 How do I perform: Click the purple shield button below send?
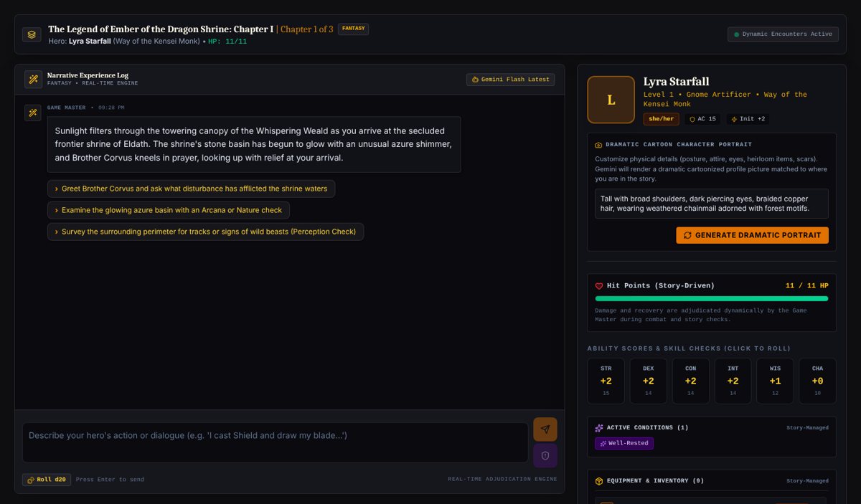click(x=545, y=455)
